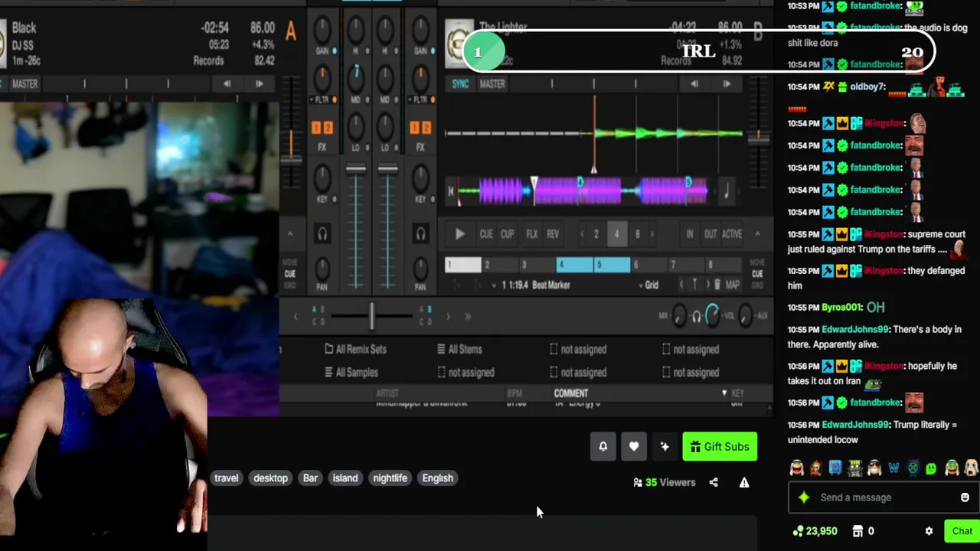Click the notification bell icon
Image resolution: width=980 pixels, height=551 pixels.
click(x=603, y=447)
